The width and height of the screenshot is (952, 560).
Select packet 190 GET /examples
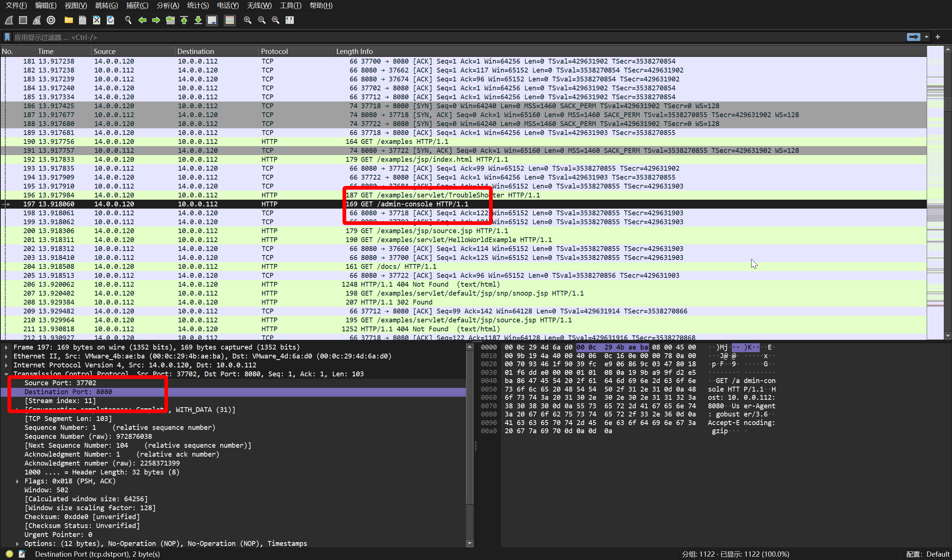pyautogui.click(x=463, y=141)
